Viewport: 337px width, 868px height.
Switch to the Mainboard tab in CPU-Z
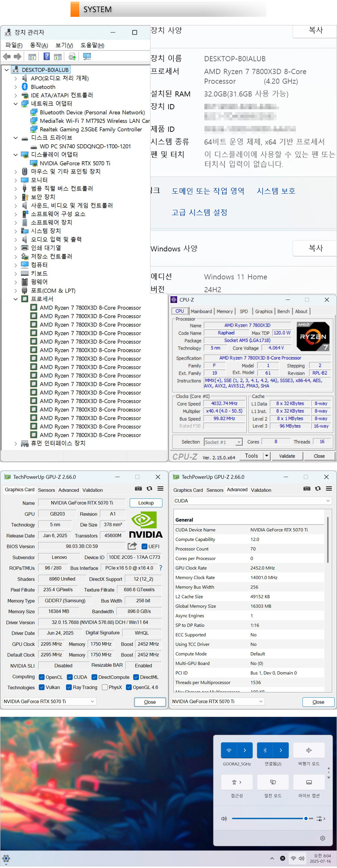click(x=201, y=311)
